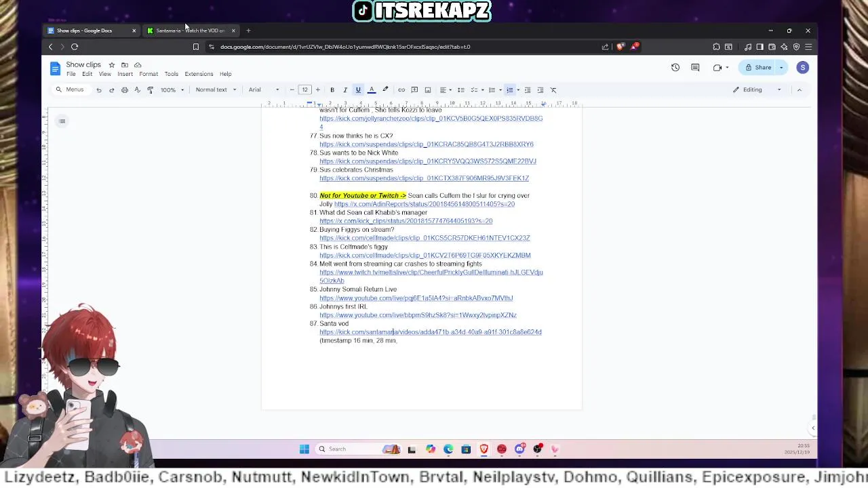868x488 pixels.
Task: Open the Insert menu
Action: click(x=125, y=74)
